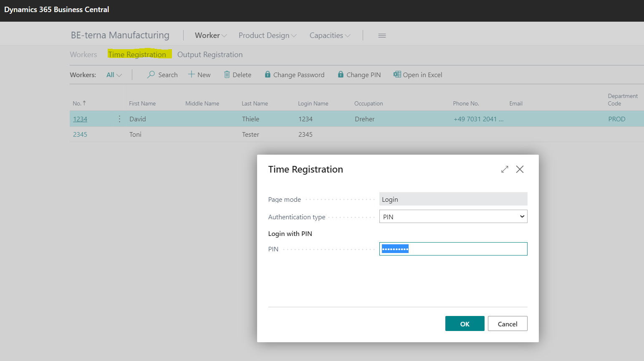Screen dimensions: 644x361
Task: Open the hamburger more-menu icon
Action: tap(382, 36)
